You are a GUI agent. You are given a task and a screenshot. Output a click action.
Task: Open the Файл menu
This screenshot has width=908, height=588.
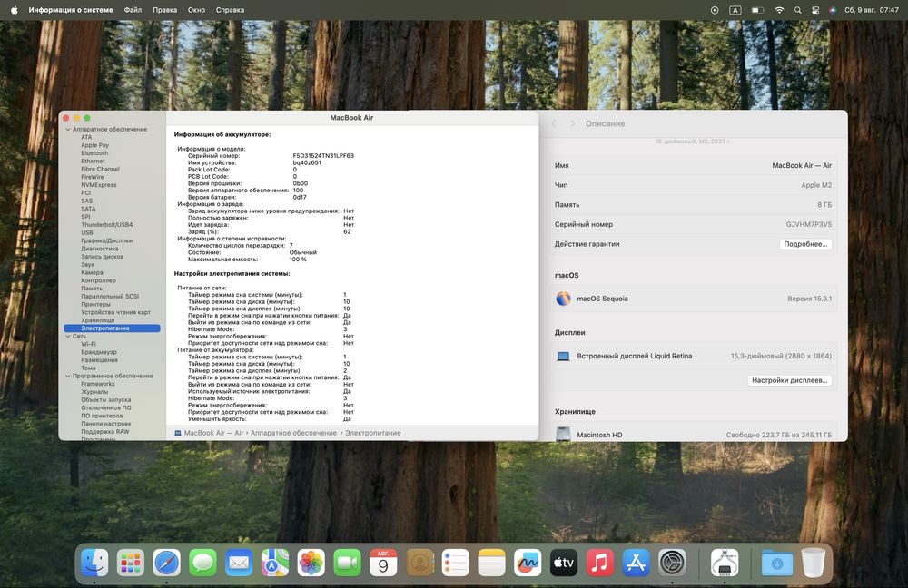click(133, 10)
